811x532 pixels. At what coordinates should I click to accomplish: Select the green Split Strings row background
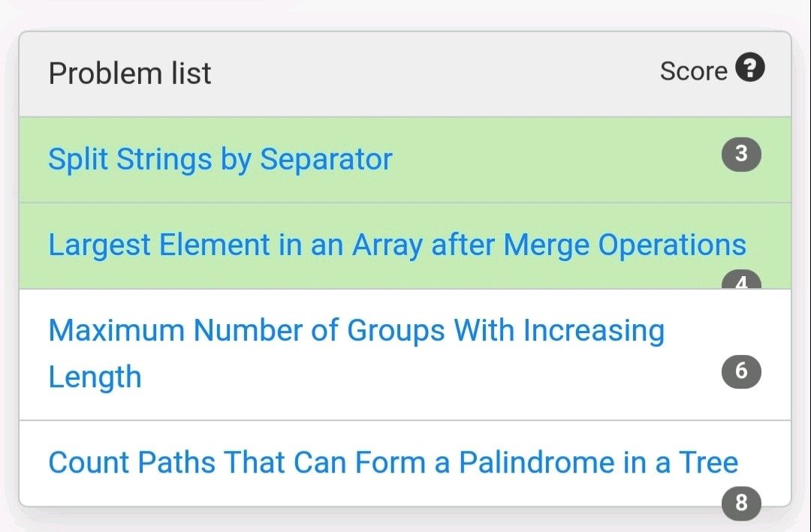(x=556, y=159)
